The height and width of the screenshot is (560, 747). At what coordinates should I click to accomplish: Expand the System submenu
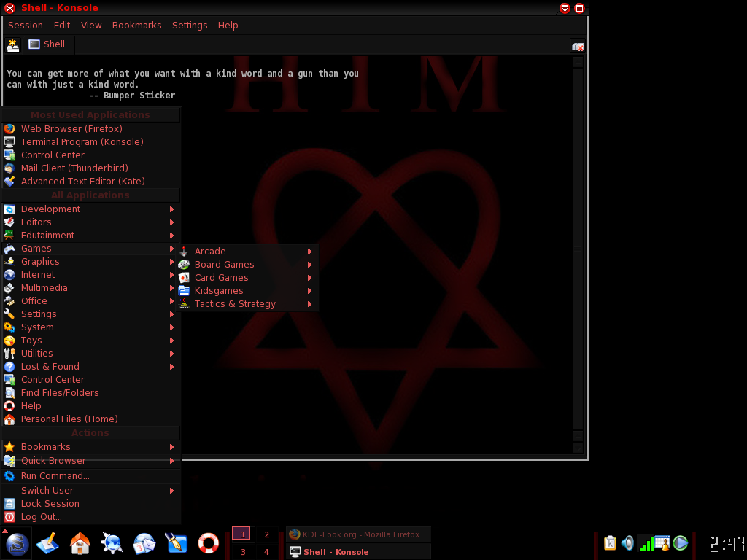(x=90, y=327)
